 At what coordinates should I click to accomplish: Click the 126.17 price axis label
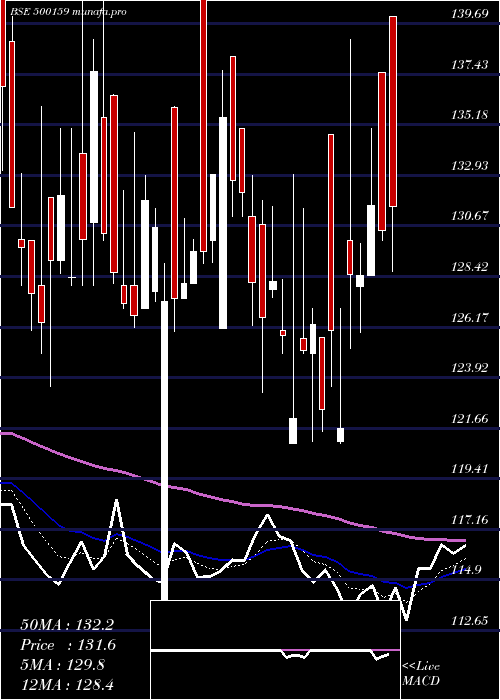[x=470, y=317]
